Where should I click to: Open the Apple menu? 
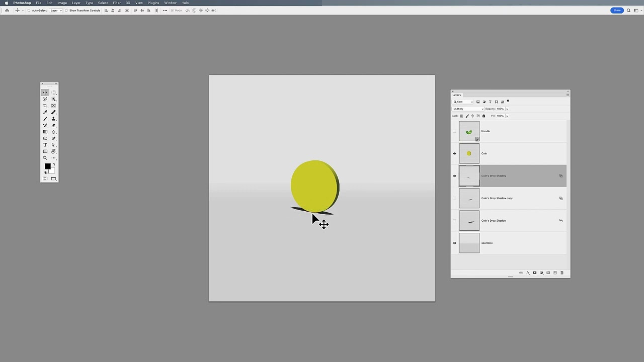coord(6,3)
